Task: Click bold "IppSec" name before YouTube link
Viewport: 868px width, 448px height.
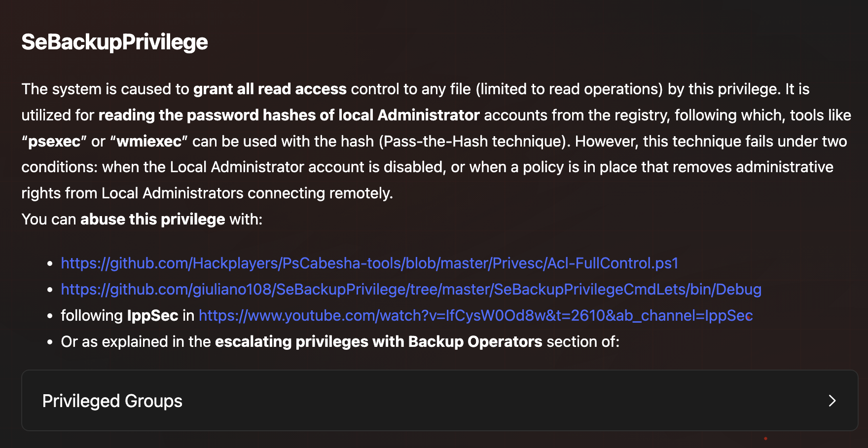Action: 152,316
